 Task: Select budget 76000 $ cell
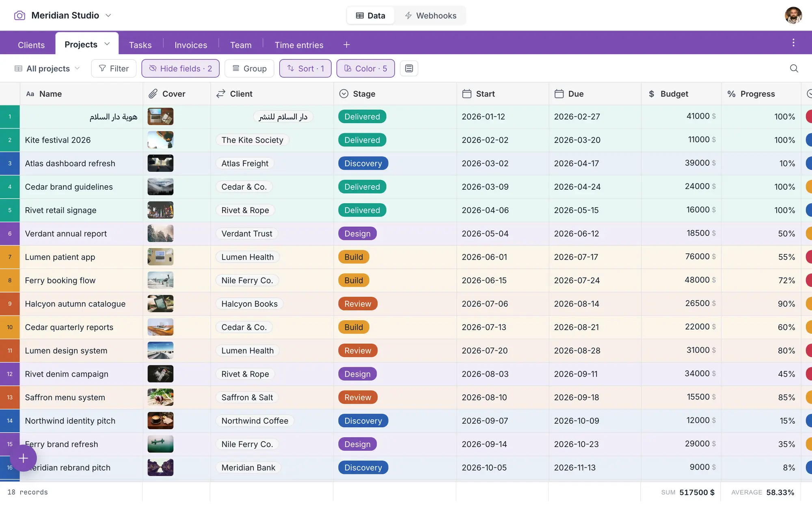tap(681, 257)
